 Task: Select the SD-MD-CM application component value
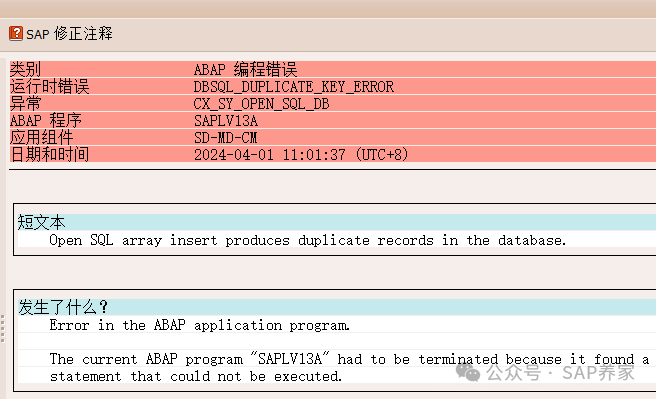(x=226, y=138)
